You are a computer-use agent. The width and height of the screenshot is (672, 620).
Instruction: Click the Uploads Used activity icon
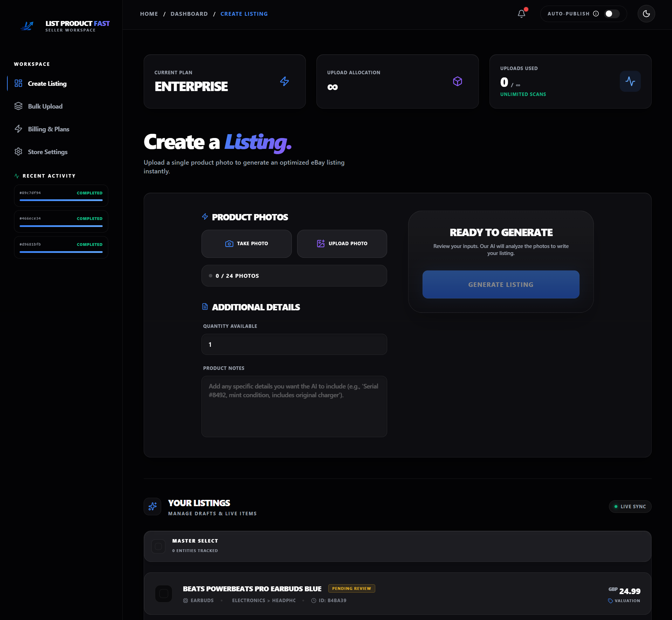[x=630, y=81]
